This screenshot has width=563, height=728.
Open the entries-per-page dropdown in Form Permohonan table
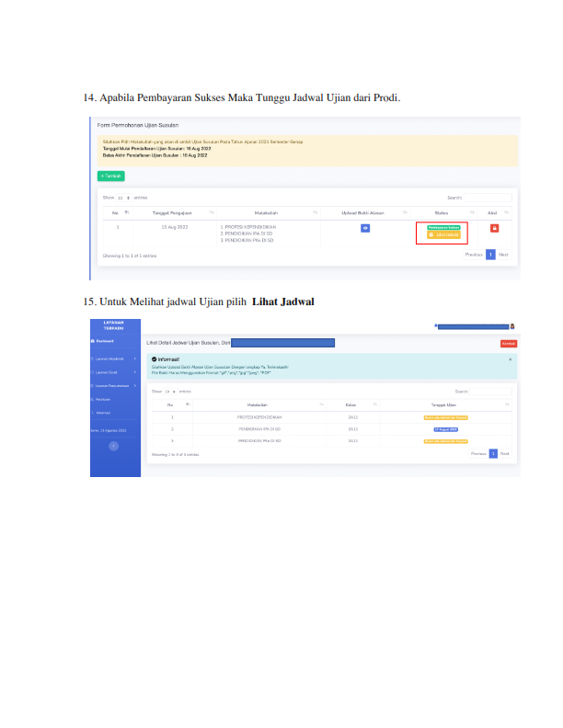pyautogui.click(x=123, y=198)
